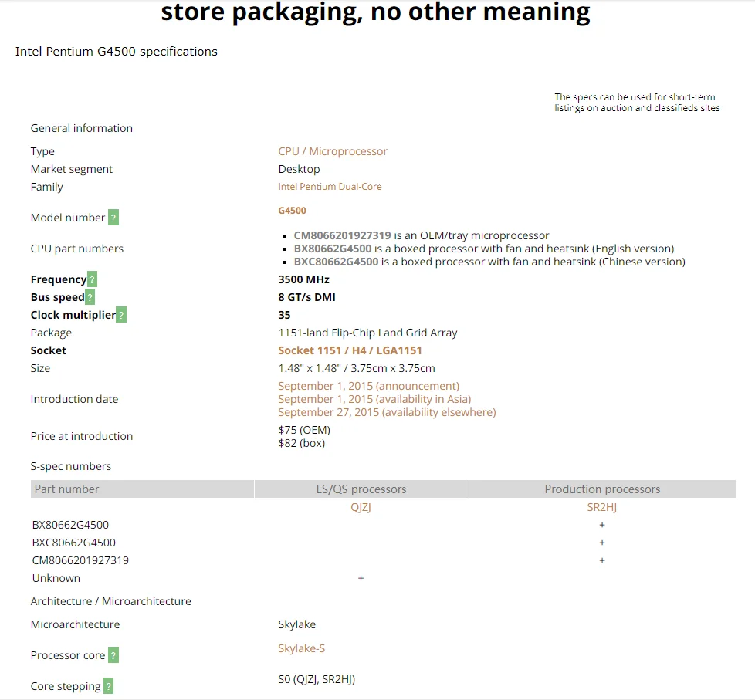Click the September 1, 2015 (announcement) link
755x700 pixels.
pyautogui.click(x=369, y=386)
